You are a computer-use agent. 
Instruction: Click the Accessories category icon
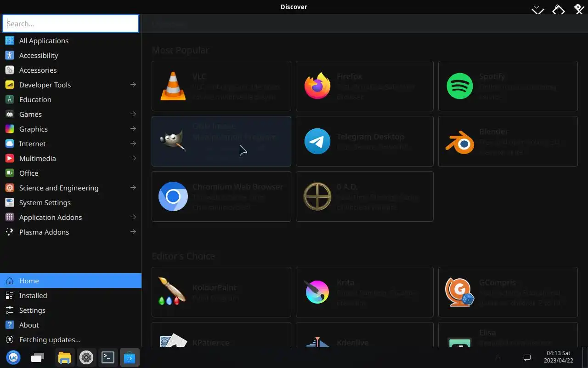[10, 70]
